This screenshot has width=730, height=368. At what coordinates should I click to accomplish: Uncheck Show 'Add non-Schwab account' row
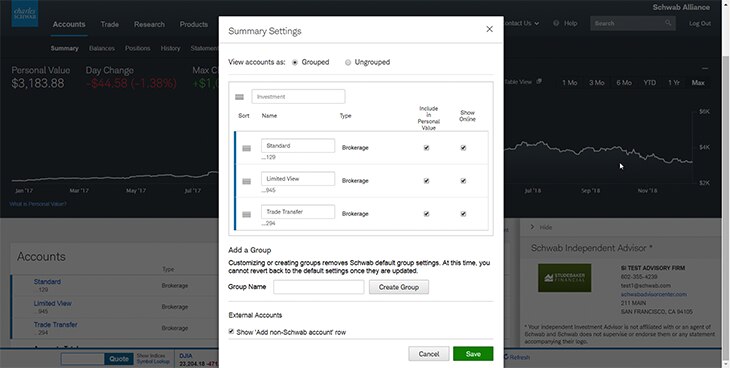click(x=231, y=331)
